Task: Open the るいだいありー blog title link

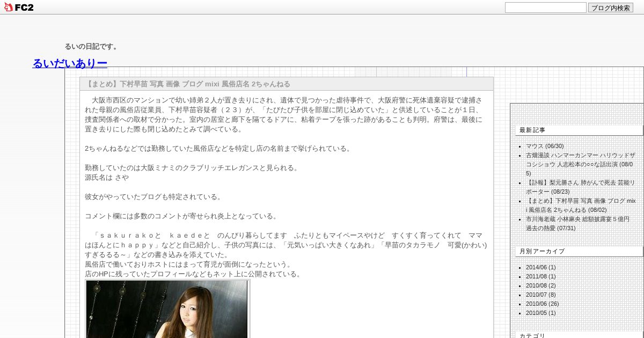Action: [x=70, y=63]
